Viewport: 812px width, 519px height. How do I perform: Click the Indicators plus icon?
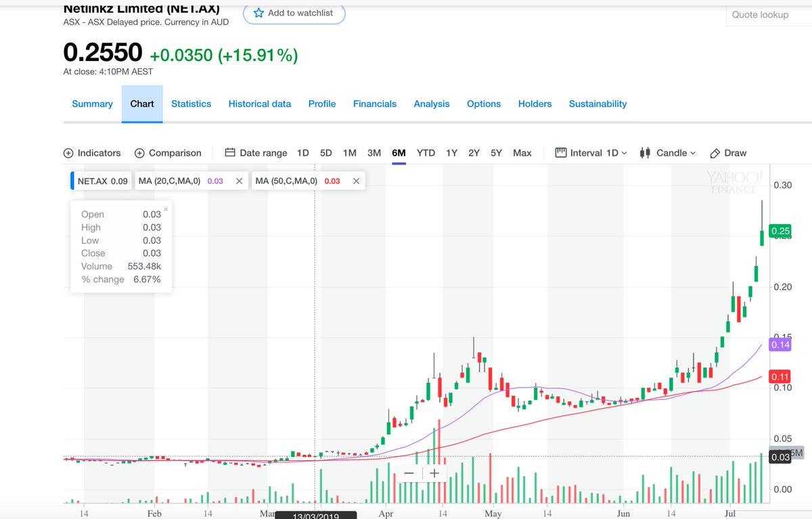pyautogui.click(x=68, y=153)
